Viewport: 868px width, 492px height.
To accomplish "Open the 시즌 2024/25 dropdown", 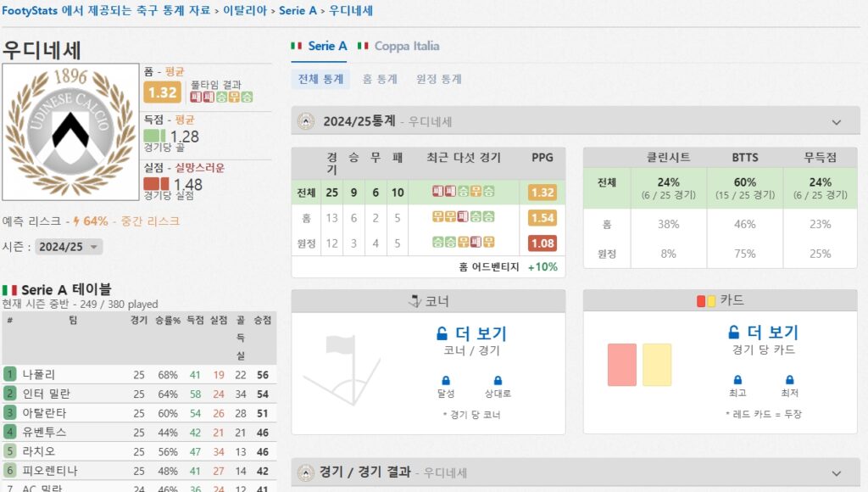I will [x=69, y=247].
